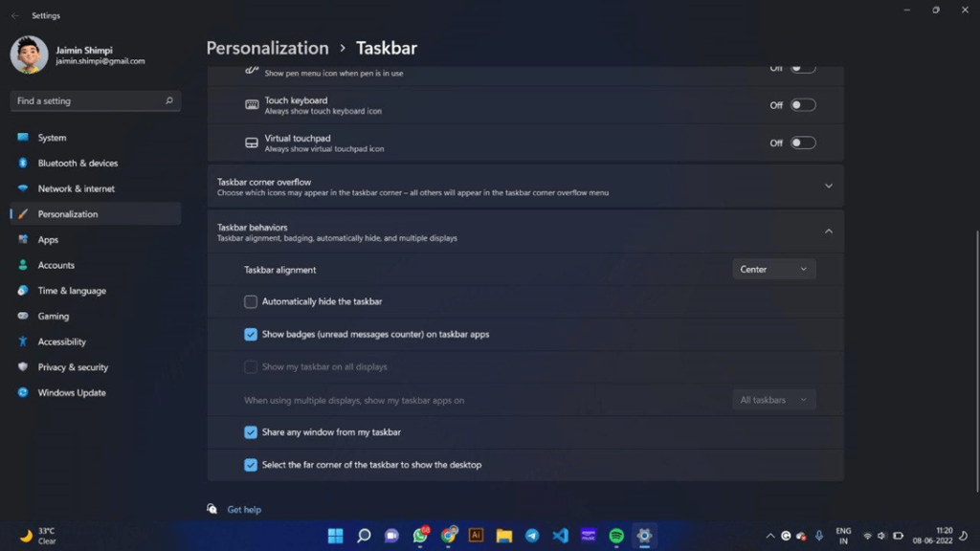Uncheck Show badges on taskbar apps
The image size is (980, 551).
pos(251,334)
